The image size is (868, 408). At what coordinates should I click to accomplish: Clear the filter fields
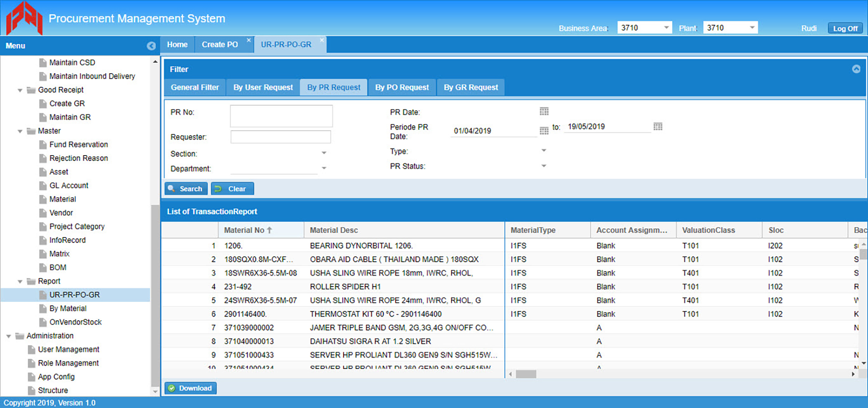[x=232, y=189]
